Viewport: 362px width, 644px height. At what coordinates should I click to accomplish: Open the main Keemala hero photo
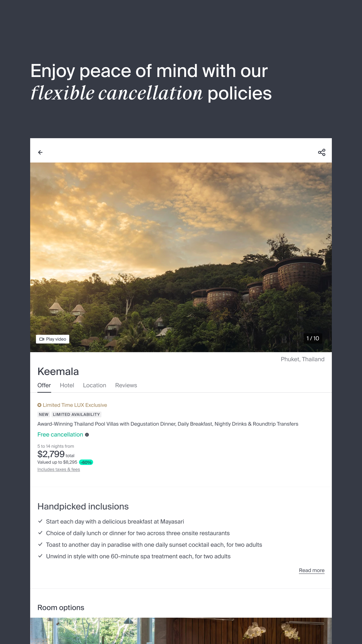[181, 250]
